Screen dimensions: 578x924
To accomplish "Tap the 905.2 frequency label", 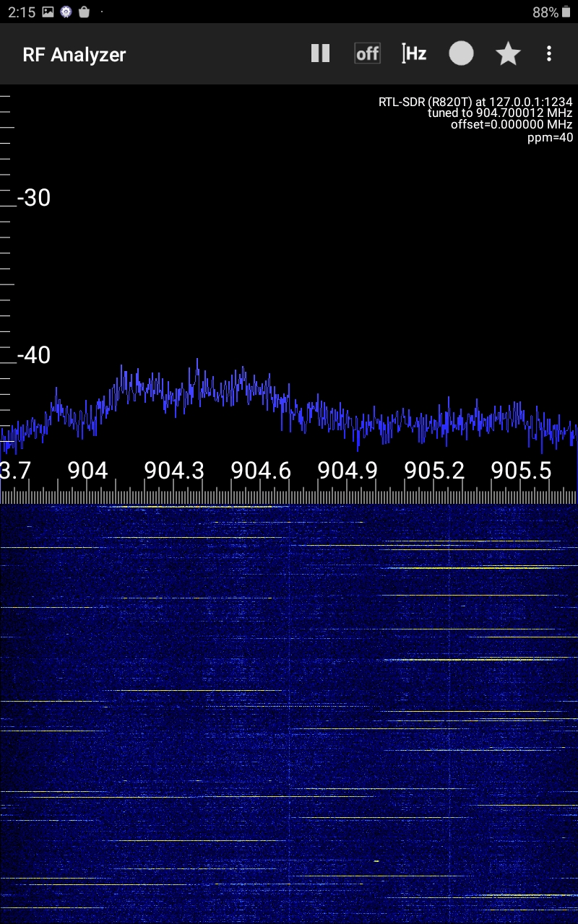I will click(434, 471).
